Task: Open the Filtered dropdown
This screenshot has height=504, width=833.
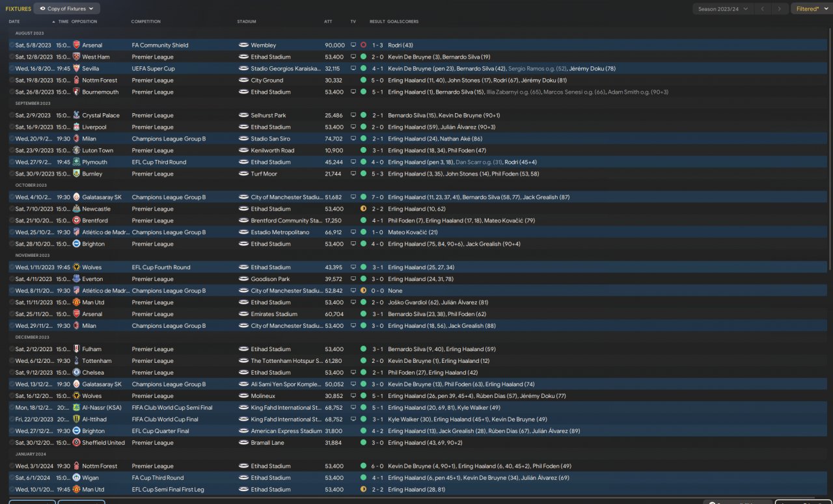Action: pyautogui.click(x=811, y=9)
